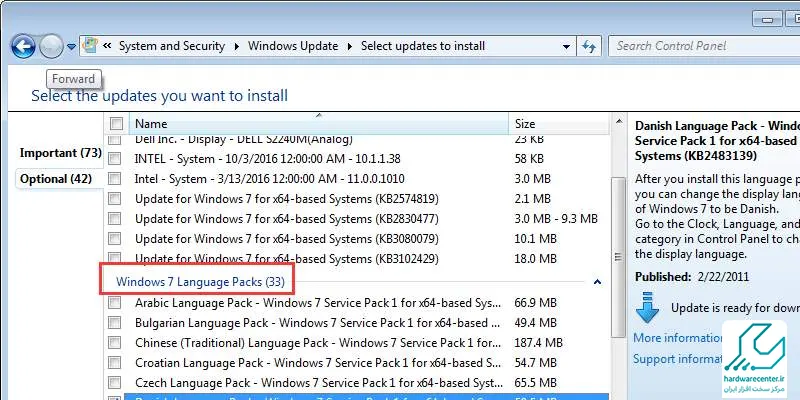Select Bulgarian Language Pack row text
The height and width of the screenshot is (400, 800).
[317, 323]
